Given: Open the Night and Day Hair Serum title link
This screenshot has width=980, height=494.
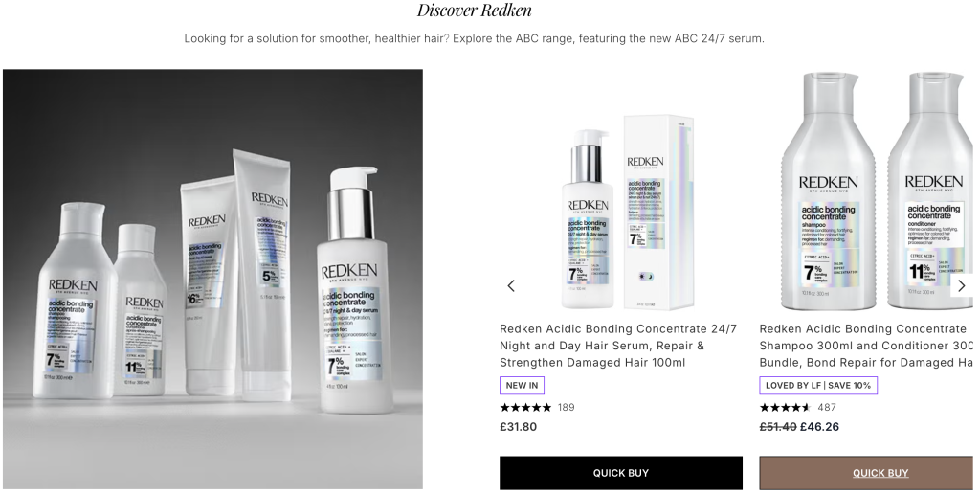Looking at the screenshot, I should pos(619,346).
